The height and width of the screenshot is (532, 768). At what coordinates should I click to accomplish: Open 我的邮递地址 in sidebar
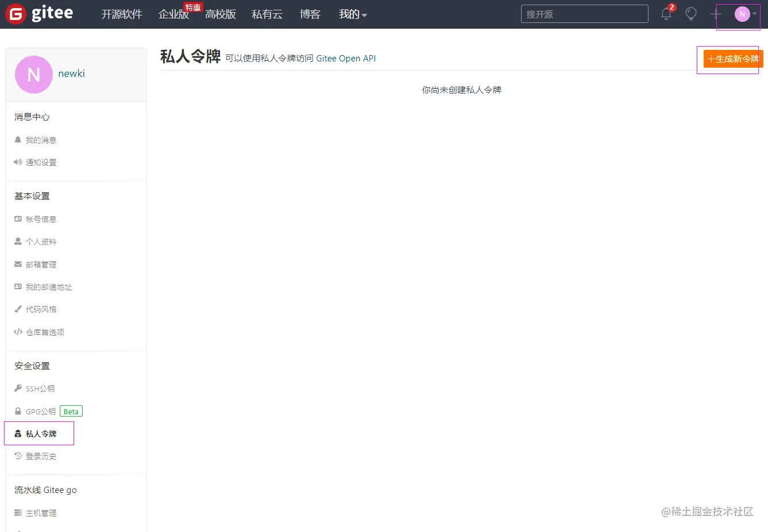pos(49,287)
